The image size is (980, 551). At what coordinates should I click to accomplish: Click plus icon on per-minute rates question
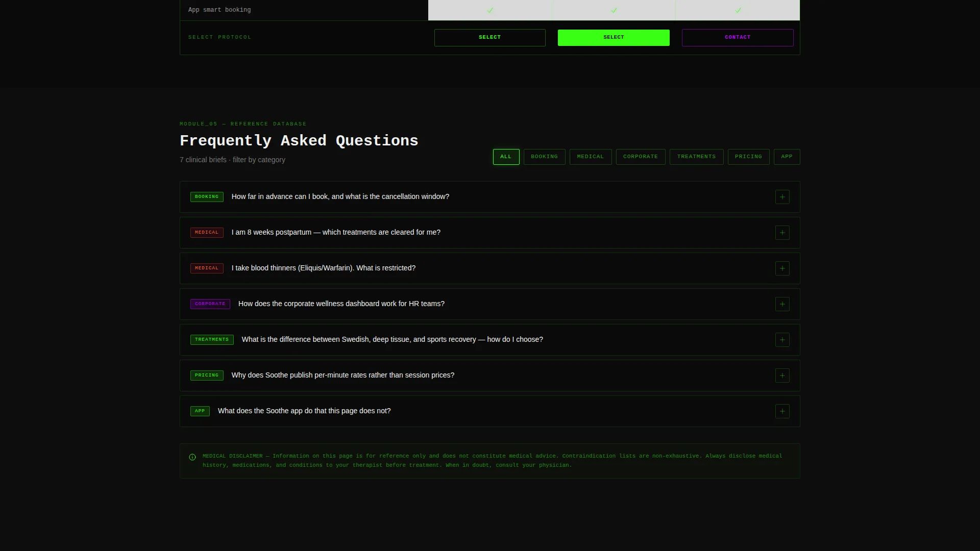tap(782, 375)
